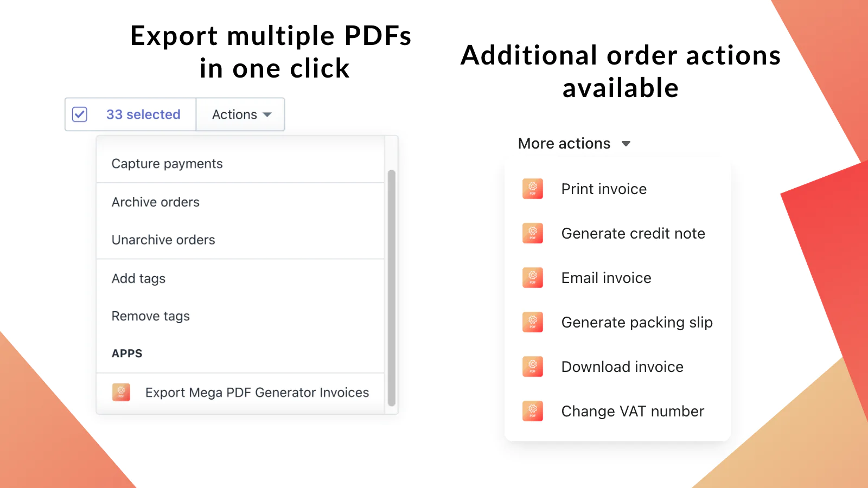868x488 pixels.
Task: Click the 33 selected label
Action: click(x=143, y=114)
